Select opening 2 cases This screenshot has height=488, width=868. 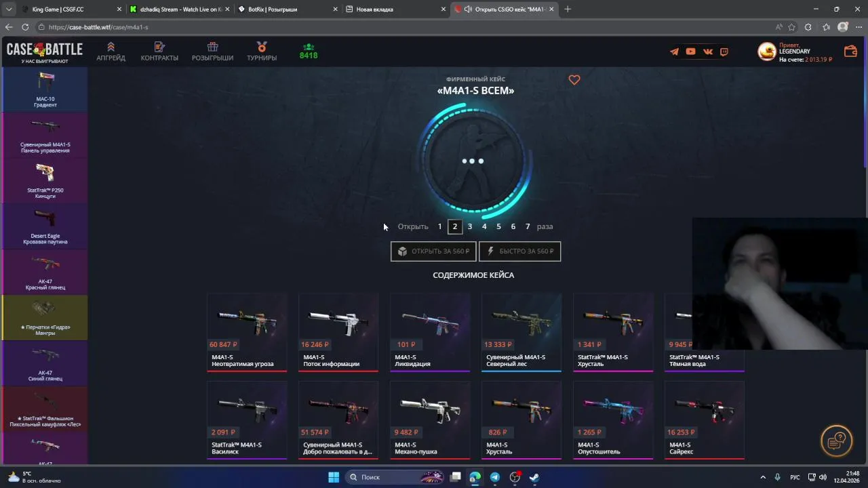pos(455,226)
